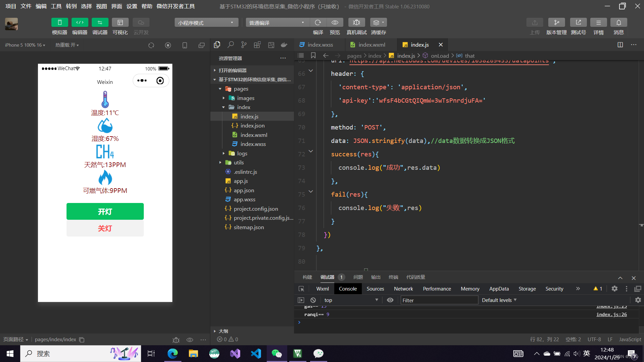Open app.js in file tree
644x362 pixels.
(252, 181)
